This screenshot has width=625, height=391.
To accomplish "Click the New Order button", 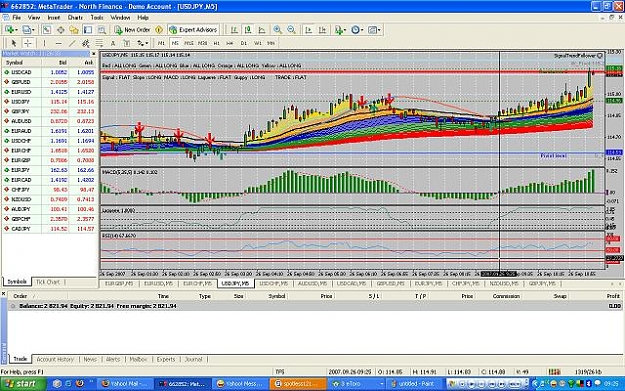I will click(x=133, y=29).
